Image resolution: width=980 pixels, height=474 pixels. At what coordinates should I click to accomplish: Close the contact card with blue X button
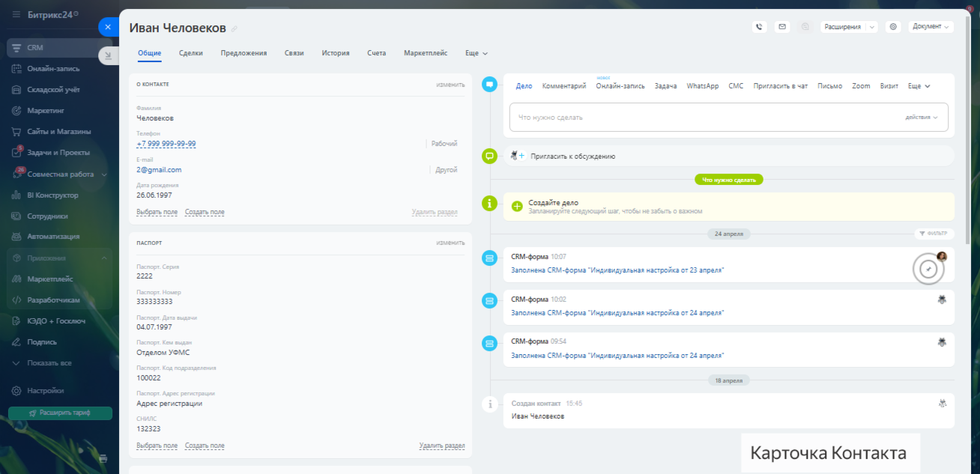point(108,27)
